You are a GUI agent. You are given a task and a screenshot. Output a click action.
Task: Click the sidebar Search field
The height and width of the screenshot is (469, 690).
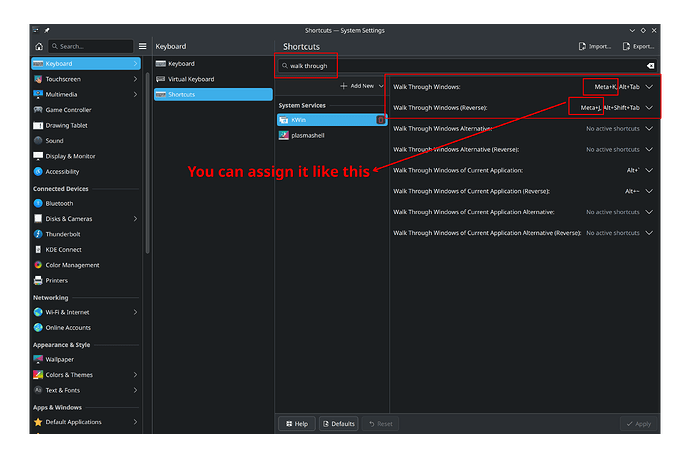91,46
